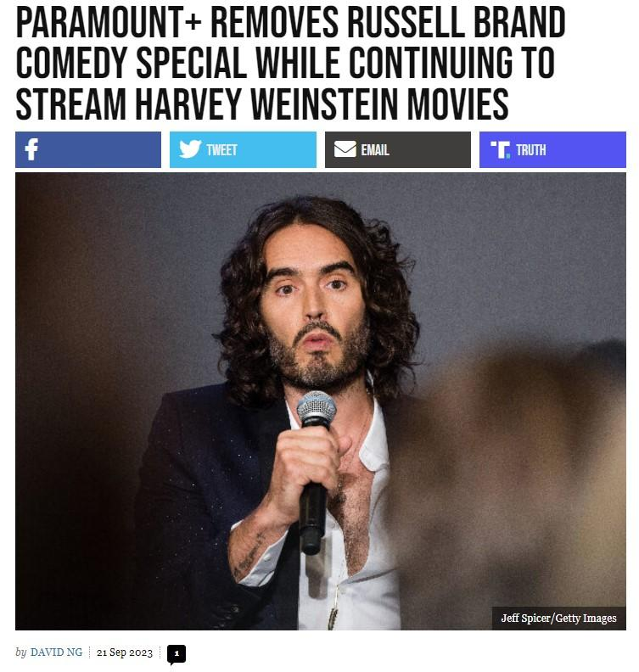Click the 21 Sep 2023 publication date
Viewport: 639px width, 672px height.
(x=125, y=652)
